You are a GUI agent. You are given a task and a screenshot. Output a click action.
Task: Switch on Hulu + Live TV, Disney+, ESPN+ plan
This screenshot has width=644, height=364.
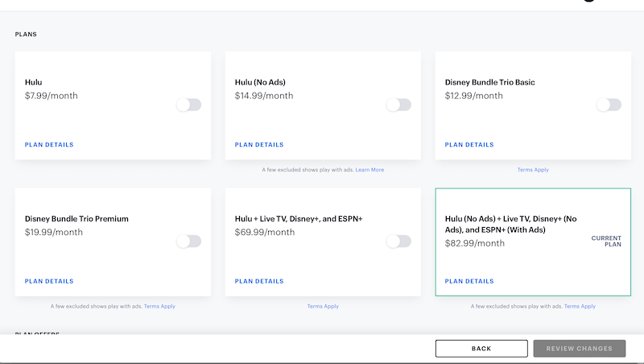pos(398,241)
